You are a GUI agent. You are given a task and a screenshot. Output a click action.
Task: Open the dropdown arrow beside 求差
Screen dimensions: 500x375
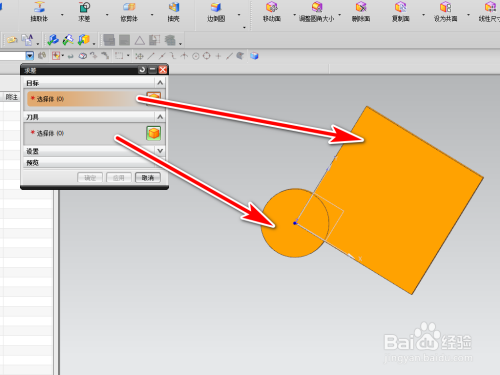point(107,15)
